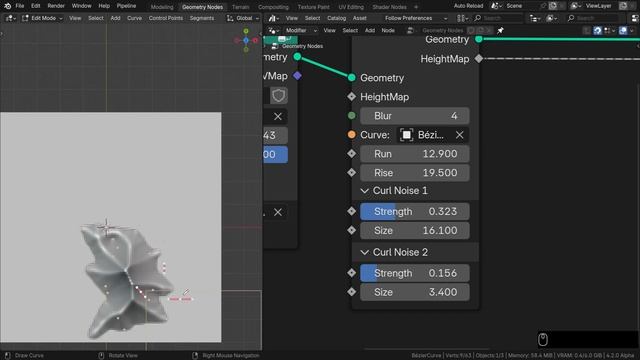640x360 pixels.
Task: Collapse the Curl Noise 1 panel
Action: click(x=364, y=191)
